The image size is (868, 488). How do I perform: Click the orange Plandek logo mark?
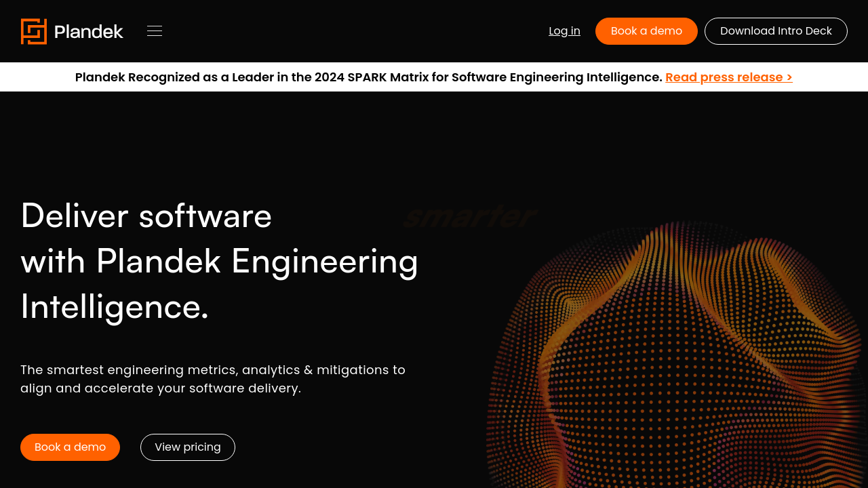[x=34, y=31]
